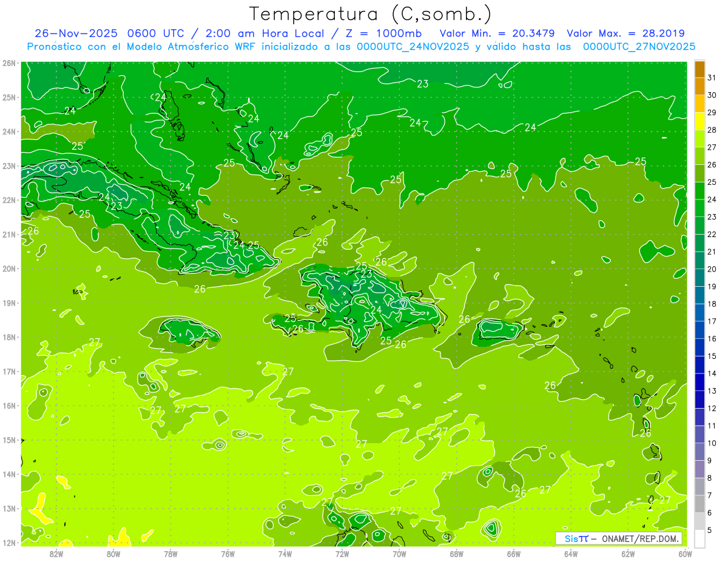Pick legend swatch between 22 and 23
The height and width of the screenshot is (562, 728).
(x=699, y=226)
